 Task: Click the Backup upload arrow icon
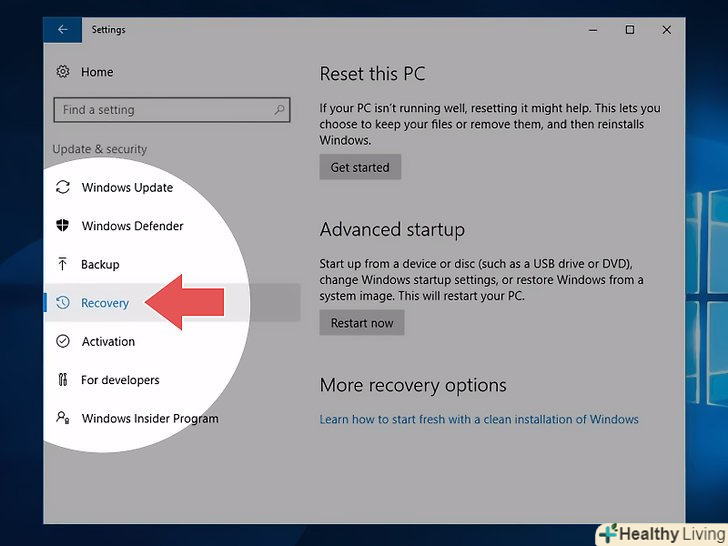pos(63,264)
